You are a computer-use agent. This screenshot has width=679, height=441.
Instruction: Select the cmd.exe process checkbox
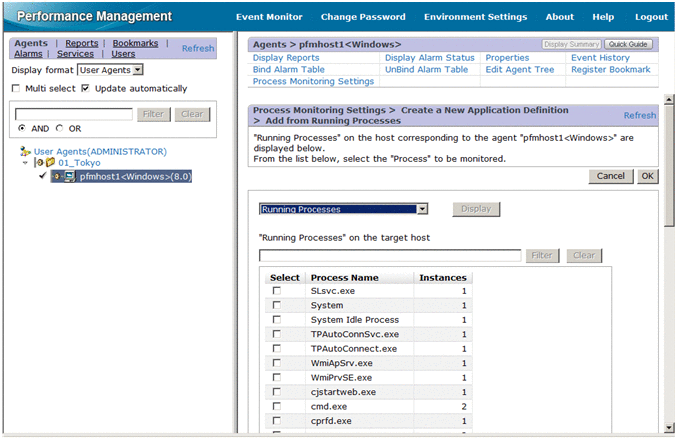(277, 408)
